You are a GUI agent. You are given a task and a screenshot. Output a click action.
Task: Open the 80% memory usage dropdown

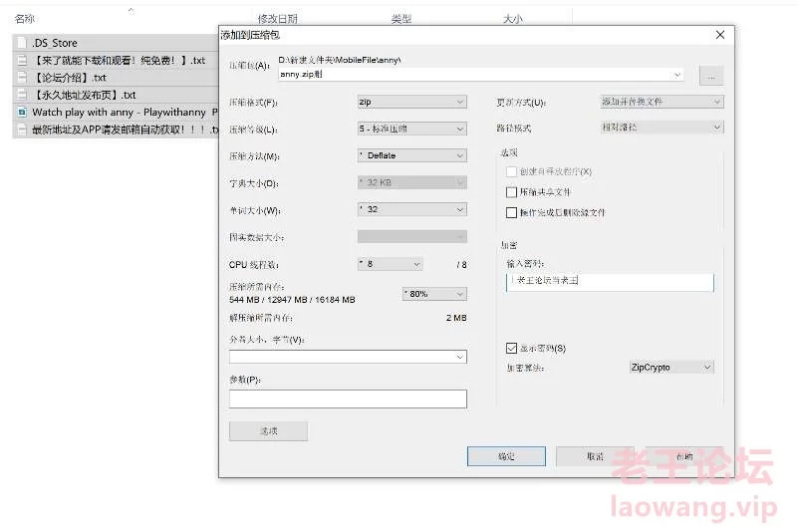pos(434,294)
